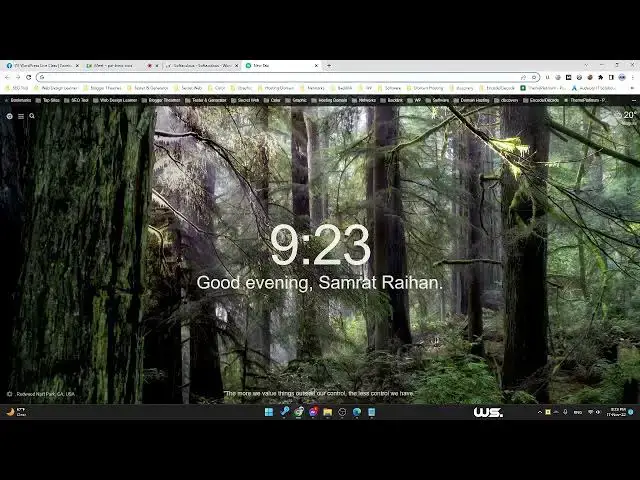Open the Chrome profile avatar
The height and width of the screenshot is (480, 640).
[622, 77]
